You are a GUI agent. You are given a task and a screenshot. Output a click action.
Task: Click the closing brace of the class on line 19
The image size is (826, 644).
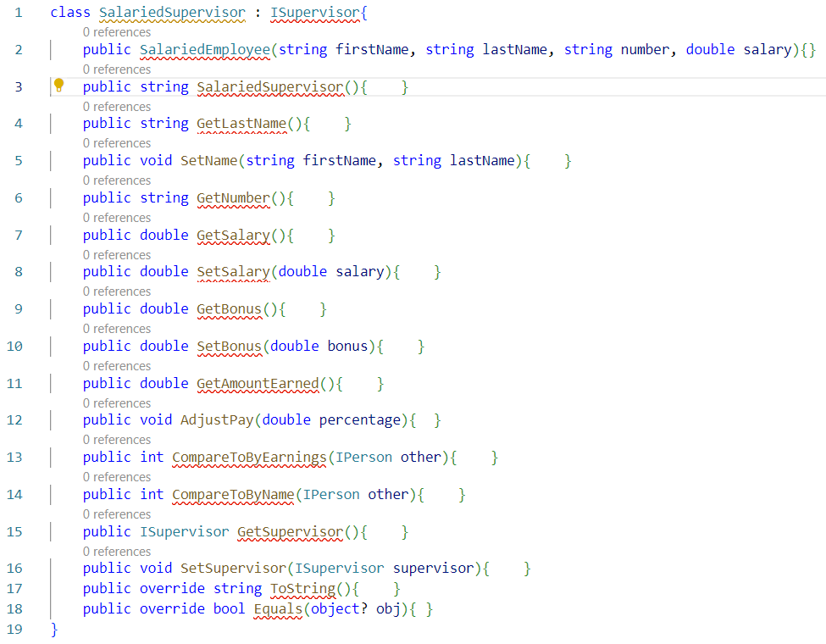54,630
